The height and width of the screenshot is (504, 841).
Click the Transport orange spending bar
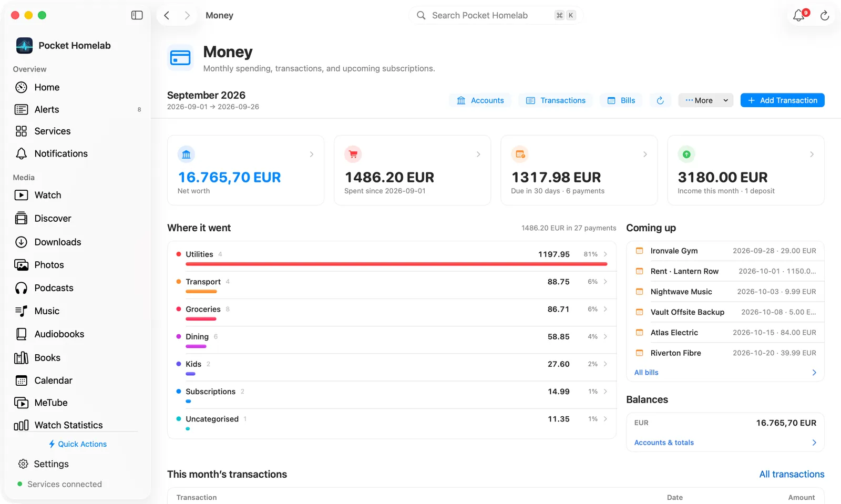coord(201,291)
